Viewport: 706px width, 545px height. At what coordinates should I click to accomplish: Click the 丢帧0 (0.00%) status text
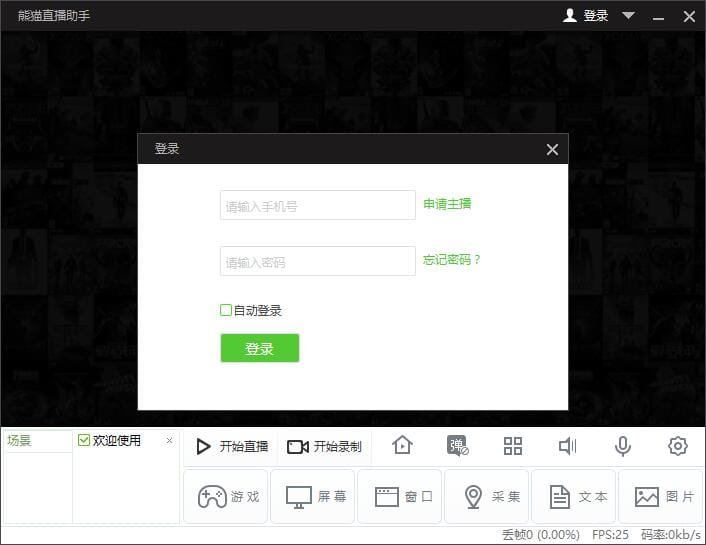tap(541, 535)
